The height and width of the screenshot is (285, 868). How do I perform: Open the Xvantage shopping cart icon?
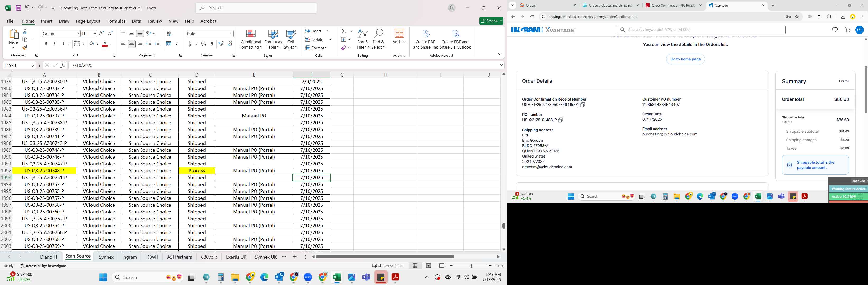point(847,30)
